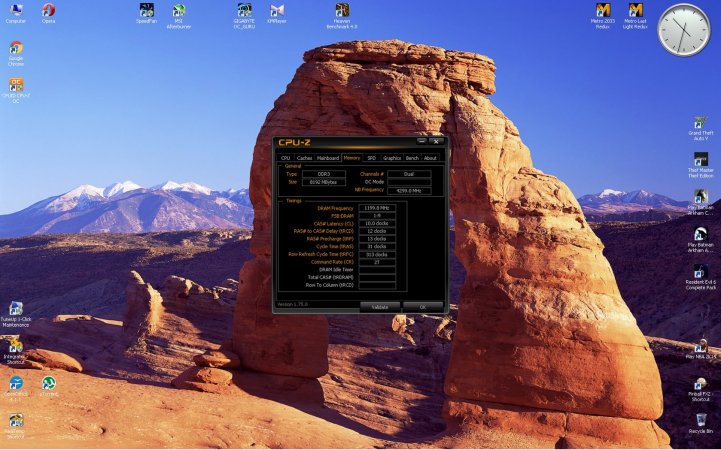
Task: Launch Opera from the desktop
Action: point(48,13)
